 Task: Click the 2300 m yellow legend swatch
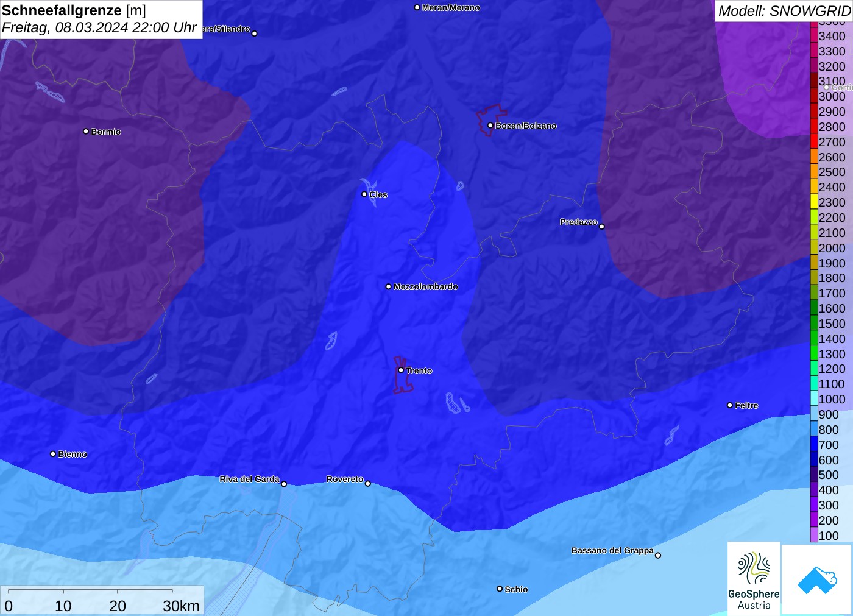click(814, 202)
